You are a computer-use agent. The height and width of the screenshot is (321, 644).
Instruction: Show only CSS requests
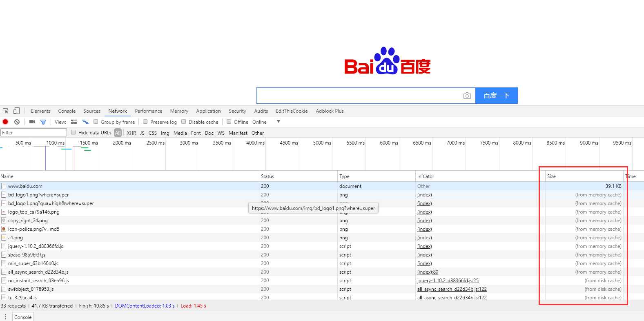(x=153, y=133)
